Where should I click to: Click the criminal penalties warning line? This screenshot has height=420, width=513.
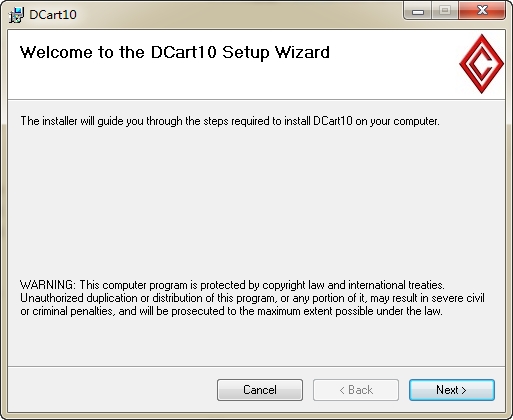click(x=231, y=311)
